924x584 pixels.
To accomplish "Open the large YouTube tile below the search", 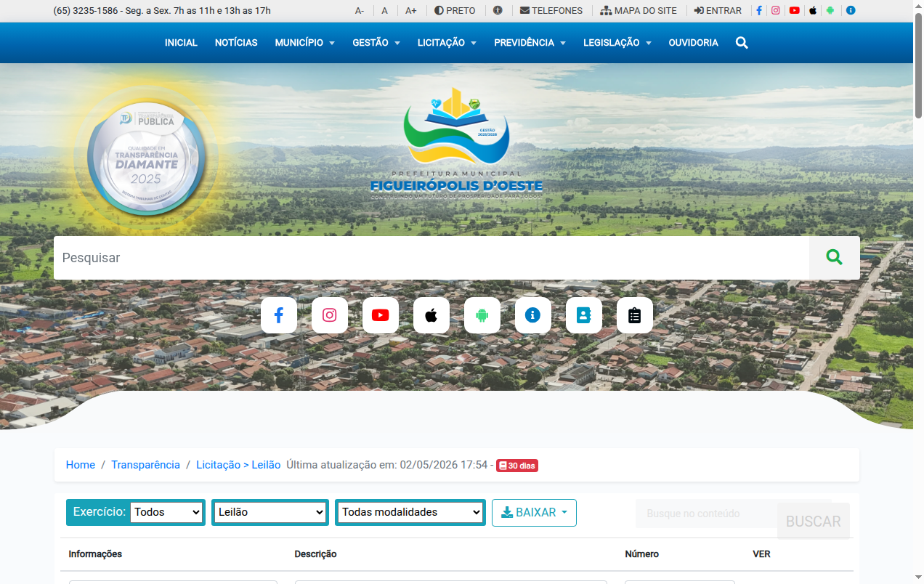I will pyautogui.click(x=381, y=315).
